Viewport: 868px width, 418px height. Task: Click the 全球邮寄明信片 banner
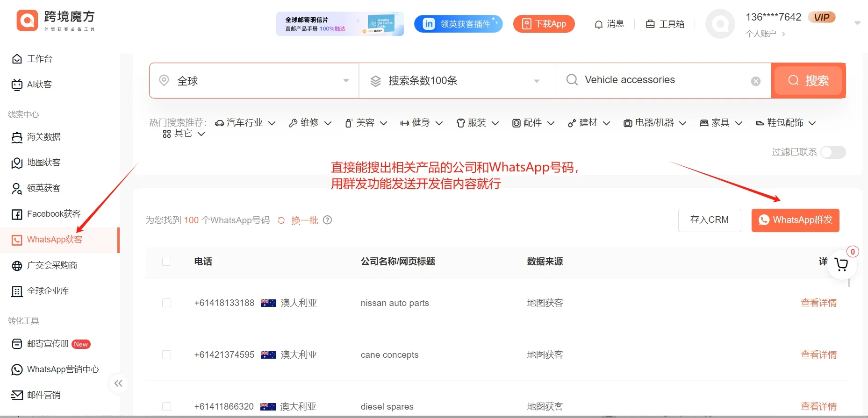[340, 24]
